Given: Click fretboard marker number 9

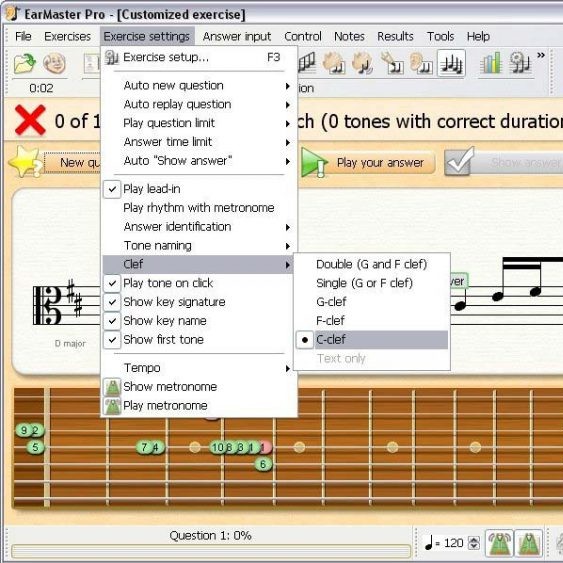Looking at the screenshot, I should (24, 430).
